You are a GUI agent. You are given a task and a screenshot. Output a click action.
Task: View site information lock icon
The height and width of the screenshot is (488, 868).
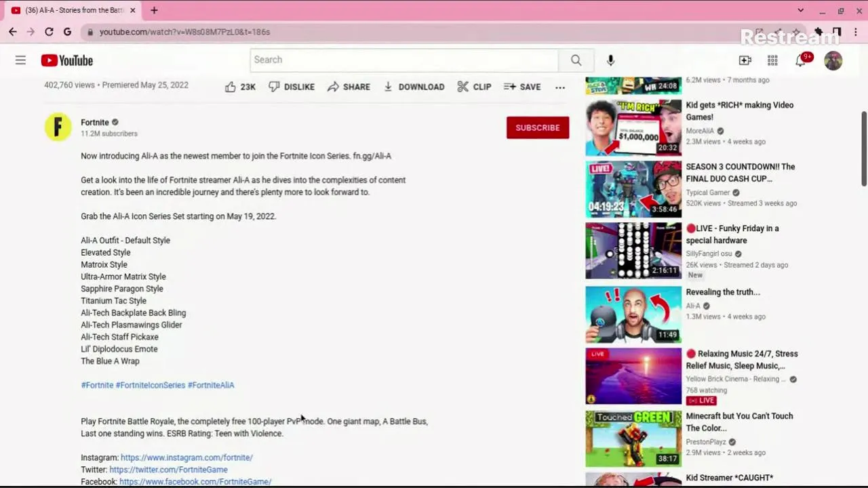tap(90, 32)
